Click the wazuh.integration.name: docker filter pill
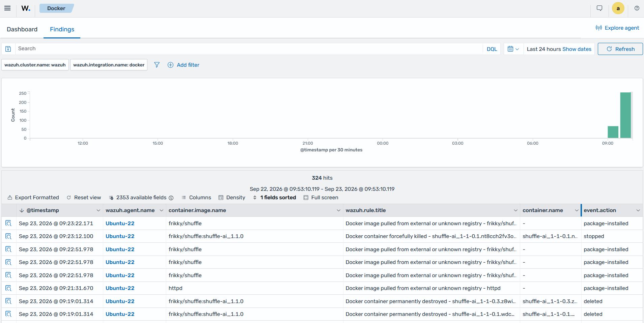The width and height of the screenshot is (644, 323). pos(109,65)
